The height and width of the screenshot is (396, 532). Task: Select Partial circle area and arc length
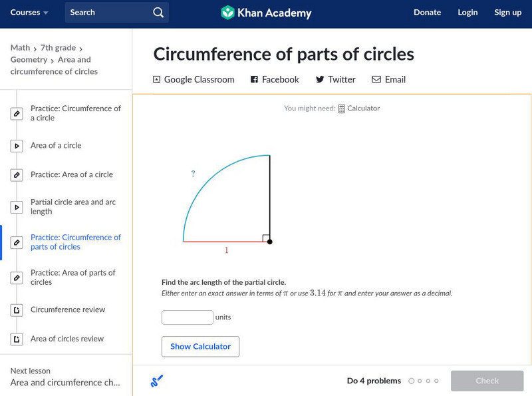pos(72,207)
